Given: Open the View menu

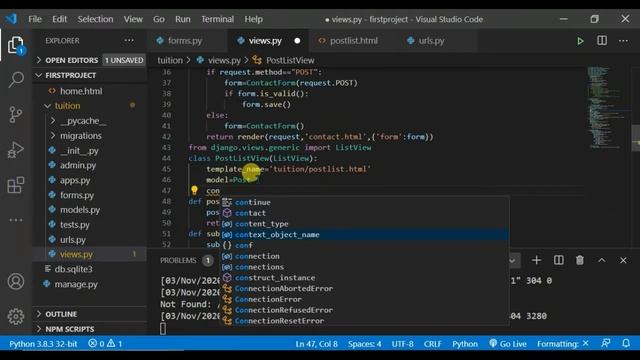Looking at the screenshot, I should [133, 19].
